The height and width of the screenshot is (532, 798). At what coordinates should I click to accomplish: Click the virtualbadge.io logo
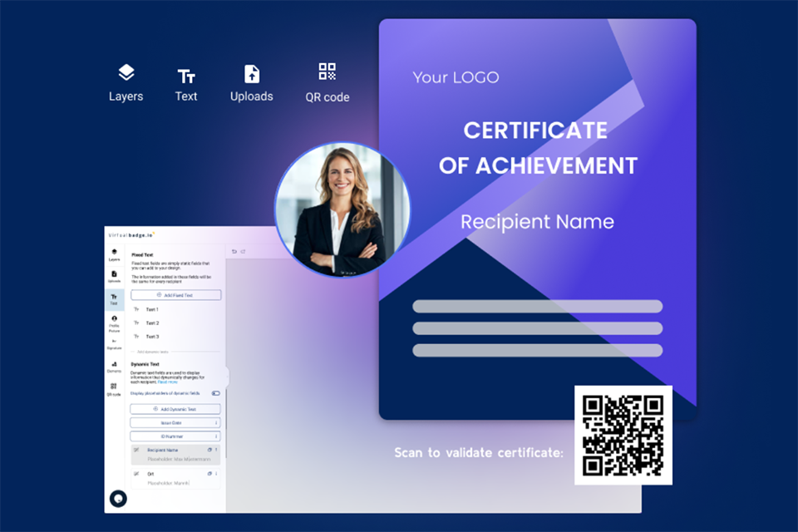pyautogui.click(x=131, y=235)
